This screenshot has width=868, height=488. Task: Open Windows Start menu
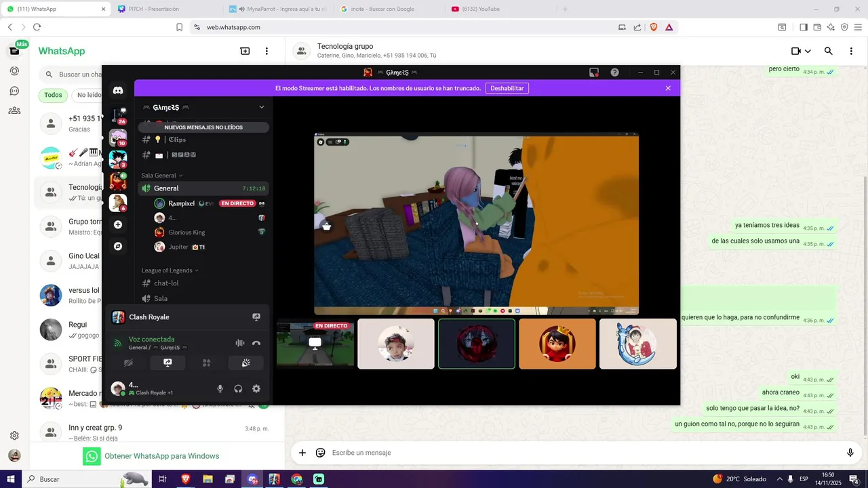[11, 479]
